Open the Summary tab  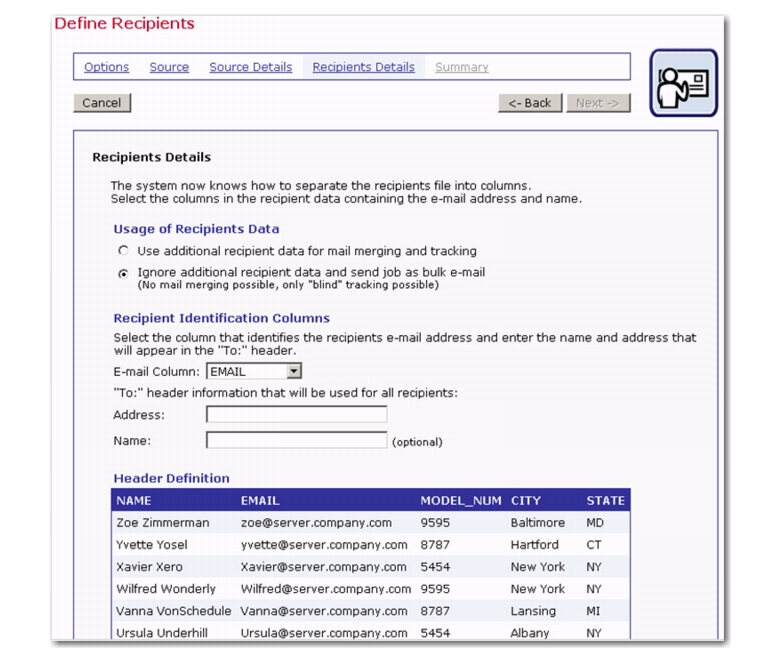[462, 67]
